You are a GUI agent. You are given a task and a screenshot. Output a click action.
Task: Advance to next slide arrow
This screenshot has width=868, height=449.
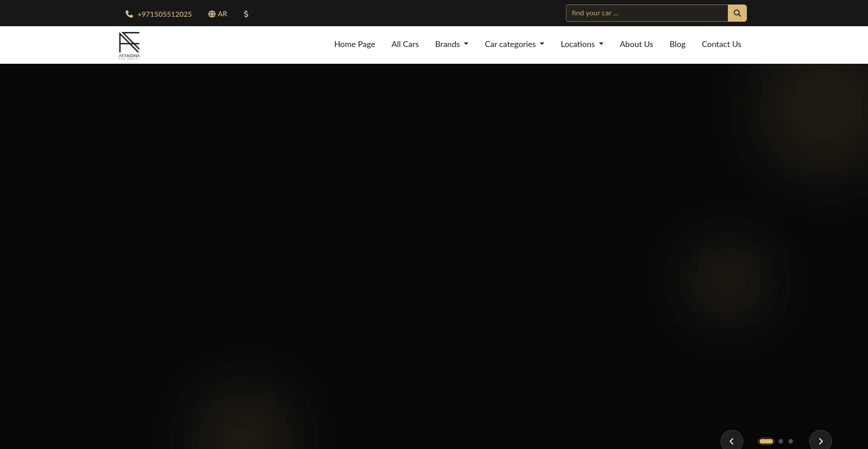820,441
